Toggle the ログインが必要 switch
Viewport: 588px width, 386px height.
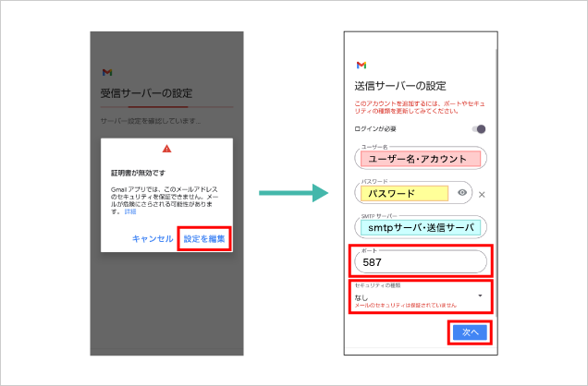tap(478, 129)
